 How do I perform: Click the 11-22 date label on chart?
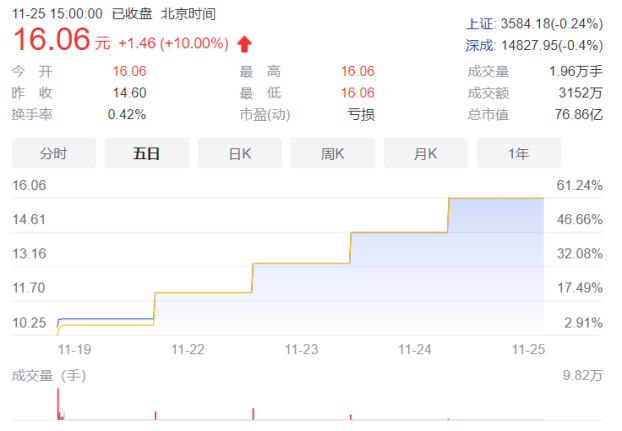click(x=188, y=349)
